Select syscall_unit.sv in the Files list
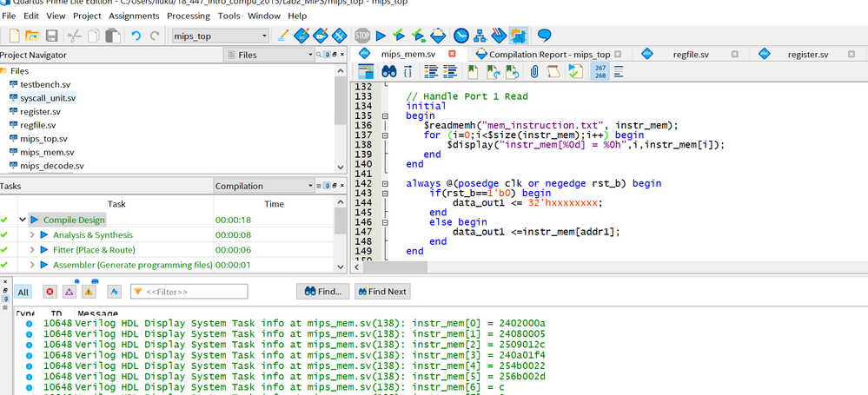 click(48, 98)
